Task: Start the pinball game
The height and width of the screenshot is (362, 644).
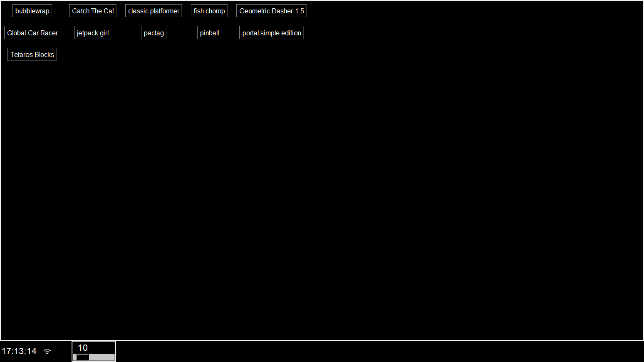Action: click(209, 33)
